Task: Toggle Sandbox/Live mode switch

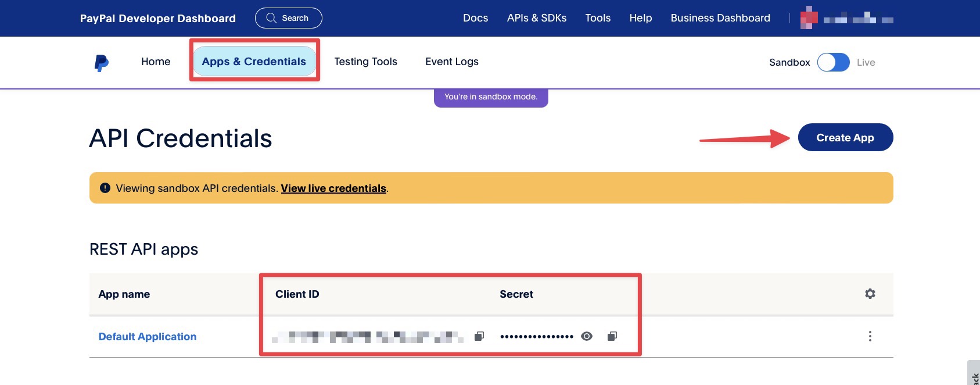Action: [833, 62]
